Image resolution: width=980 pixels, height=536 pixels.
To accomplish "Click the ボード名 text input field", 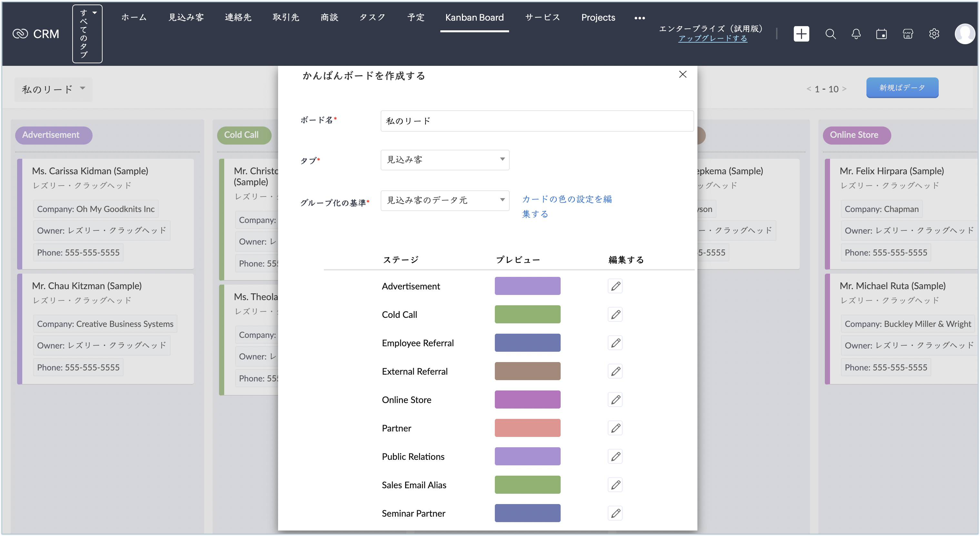I will [x=536, y=121].
